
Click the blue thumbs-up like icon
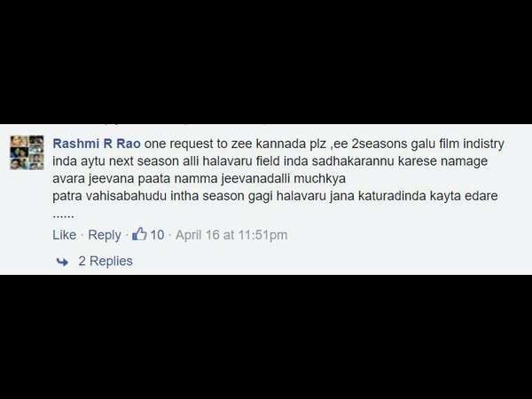tap(139, 234)
